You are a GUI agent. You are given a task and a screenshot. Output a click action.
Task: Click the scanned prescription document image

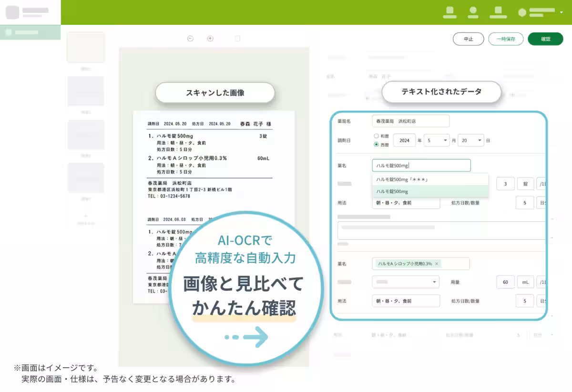(214, 207)
